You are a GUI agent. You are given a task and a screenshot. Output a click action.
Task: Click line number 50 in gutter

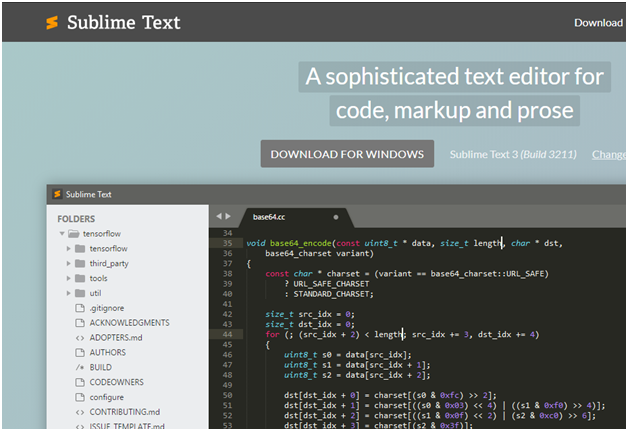click(x=227, y=395)
